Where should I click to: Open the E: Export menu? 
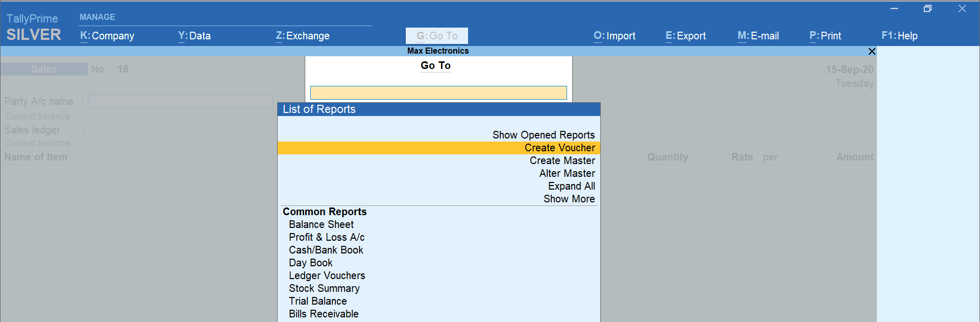tap(685, 36)
